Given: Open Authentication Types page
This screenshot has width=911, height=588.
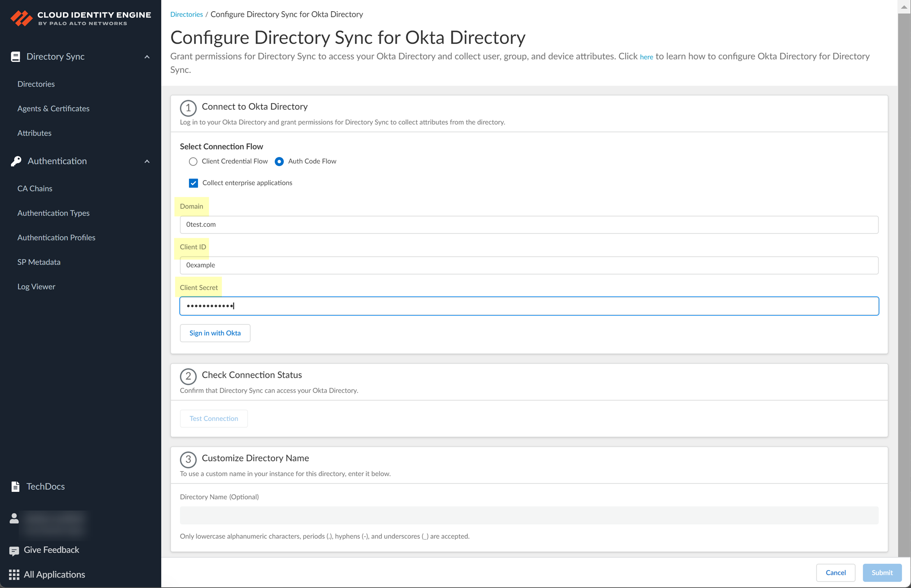Looking at the screenshot, I should click(x=53, y=213).
